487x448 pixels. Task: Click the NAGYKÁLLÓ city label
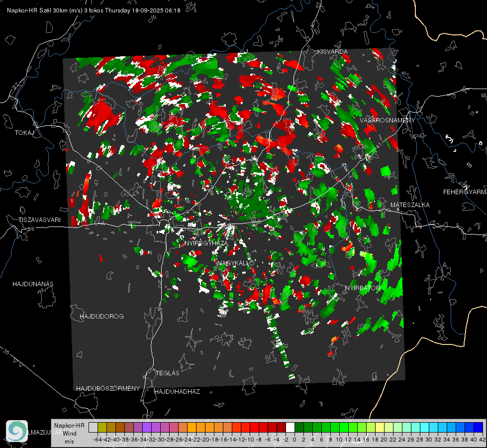[236, 263]
